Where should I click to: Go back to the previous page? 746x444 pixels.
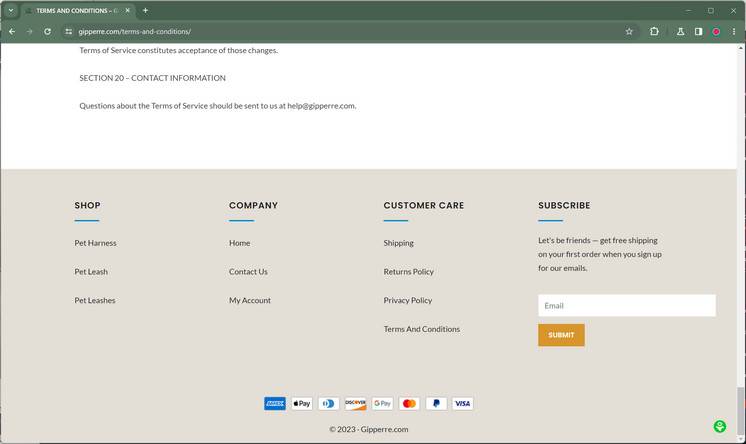(12, 31)
